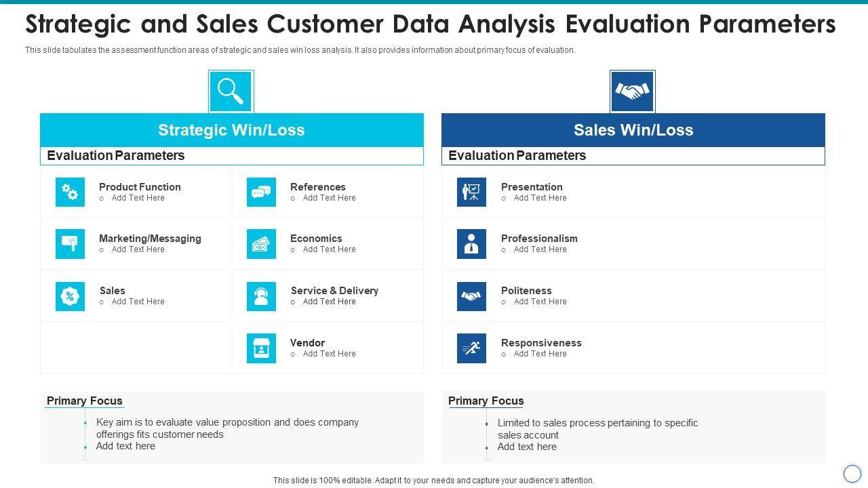The height and width of the screenshot is (488, 868).
Task: Click the magnifying glass icon above Strategic Win/Loss
Action: tap(231, 91)
